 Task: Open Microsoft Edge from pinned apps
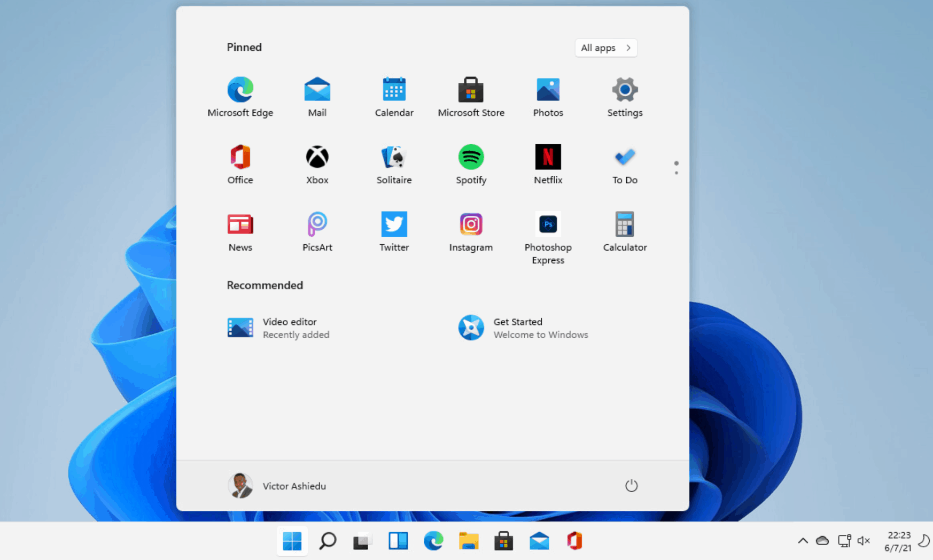coord(240,97)
